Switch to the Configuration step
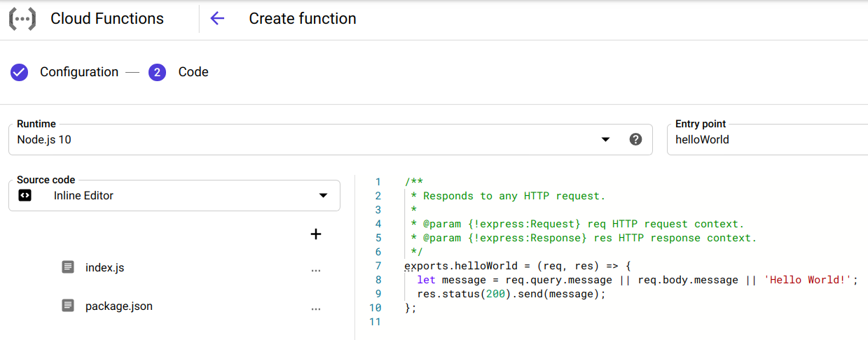Screen dimensions: 868x340 click(79, 72)
